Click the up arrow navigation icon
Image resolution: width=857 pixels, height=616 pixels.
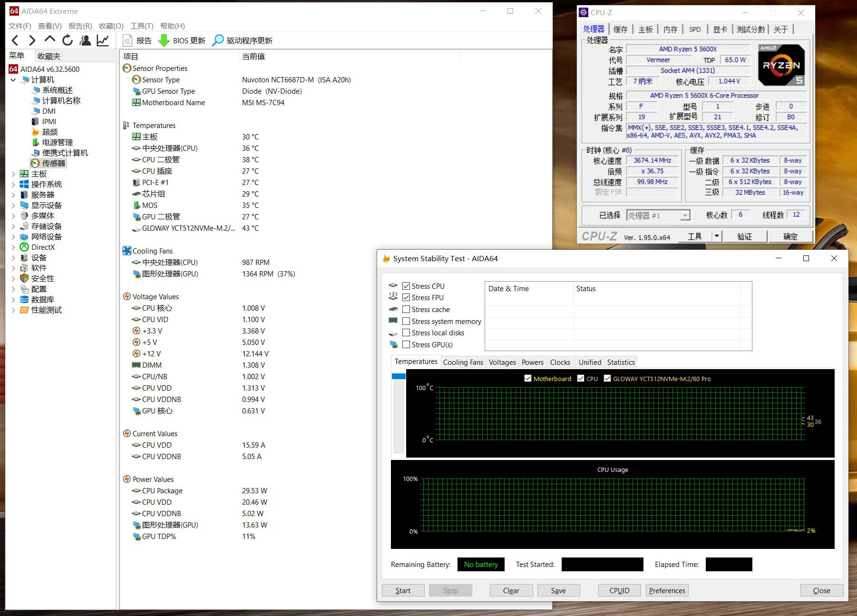coord(50,39)
